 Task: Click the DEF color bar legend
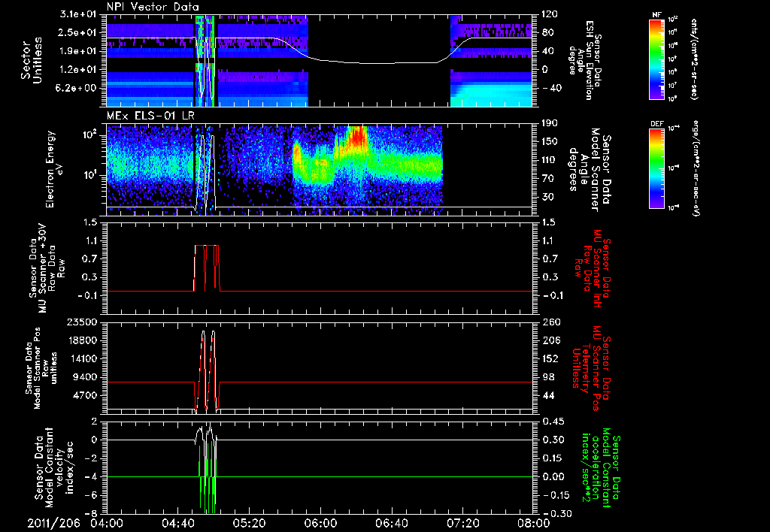[x=657, y=168]
